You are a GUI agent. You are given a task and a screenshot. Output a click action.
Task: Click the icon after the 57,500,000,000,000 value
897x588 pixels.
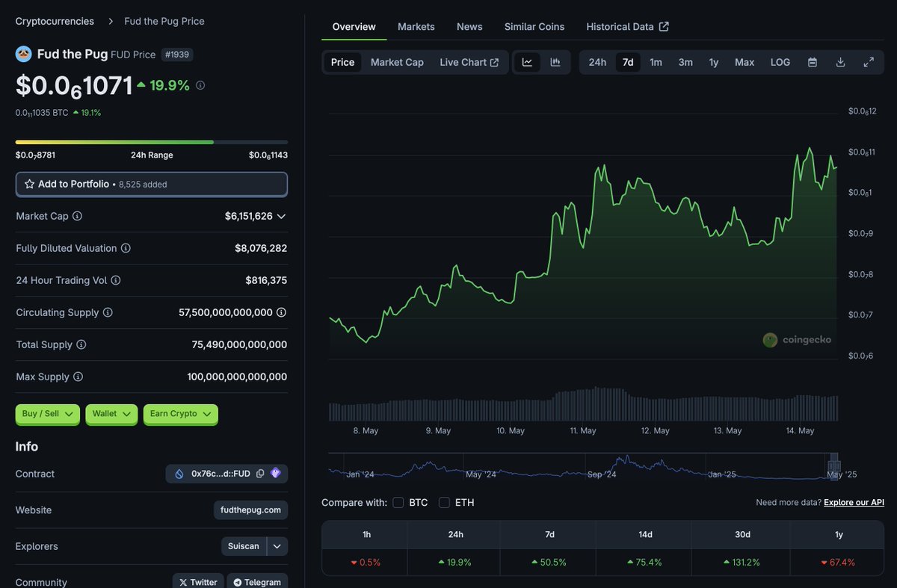(282, 312)
